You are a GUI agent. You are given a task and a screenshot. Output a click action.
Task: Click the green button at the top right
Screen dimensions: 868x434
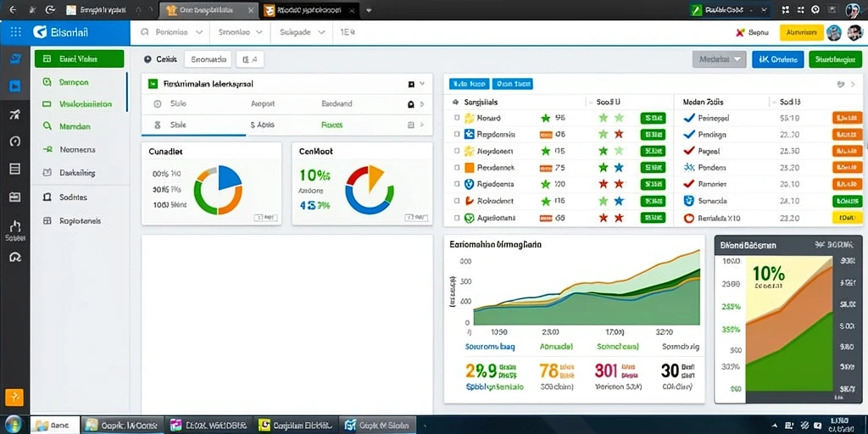[835, 59]
